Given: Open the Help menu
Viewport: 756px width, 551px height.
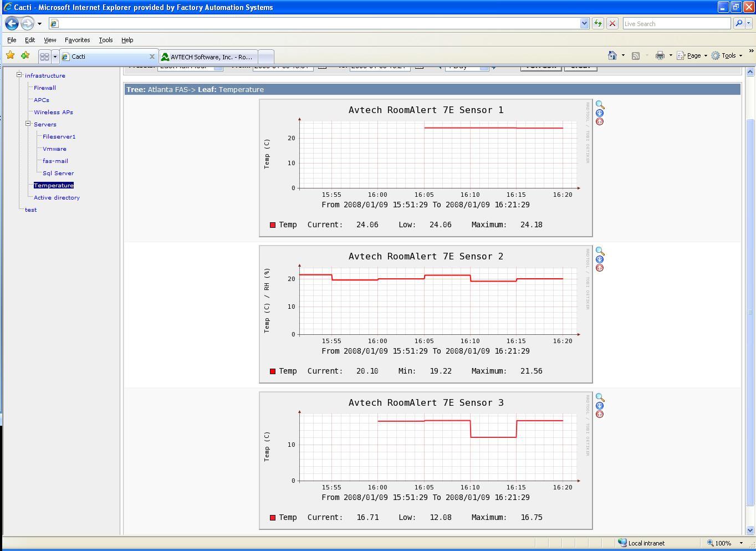Looking at the screenshot, I should (127, 40).
